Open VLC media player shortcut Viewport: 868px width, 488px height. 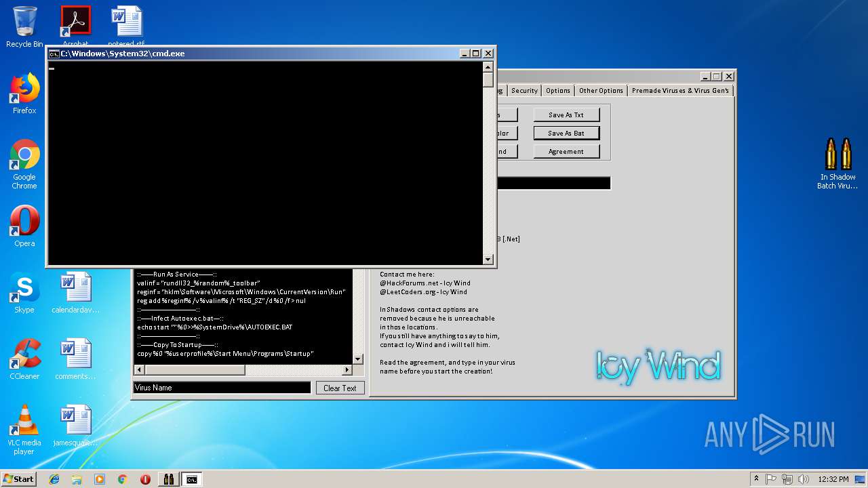pos(24,430)
